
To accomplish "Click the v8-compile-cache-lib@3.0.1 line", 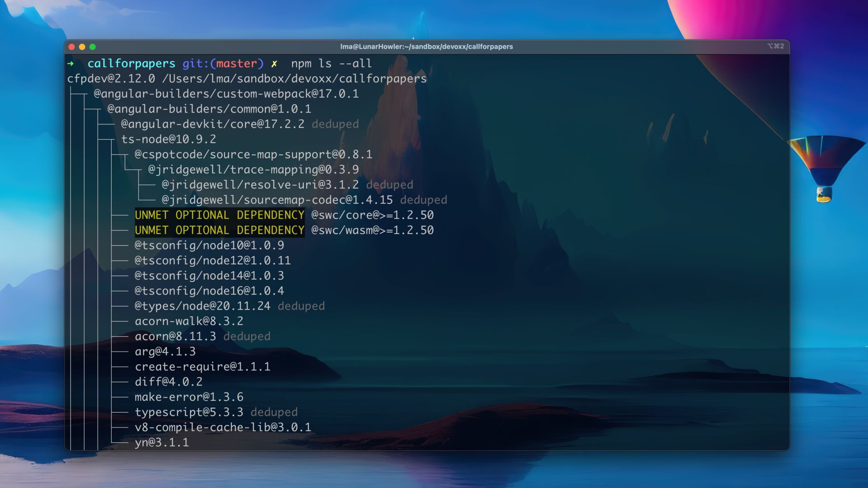I will tap(223, 427).
